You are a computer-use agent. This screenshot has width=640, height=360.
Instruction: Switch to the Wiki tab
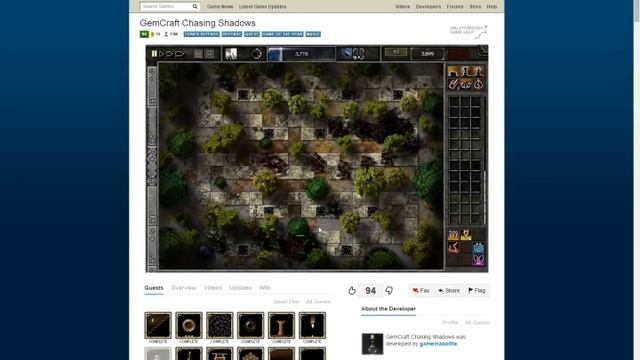[264, 288]
